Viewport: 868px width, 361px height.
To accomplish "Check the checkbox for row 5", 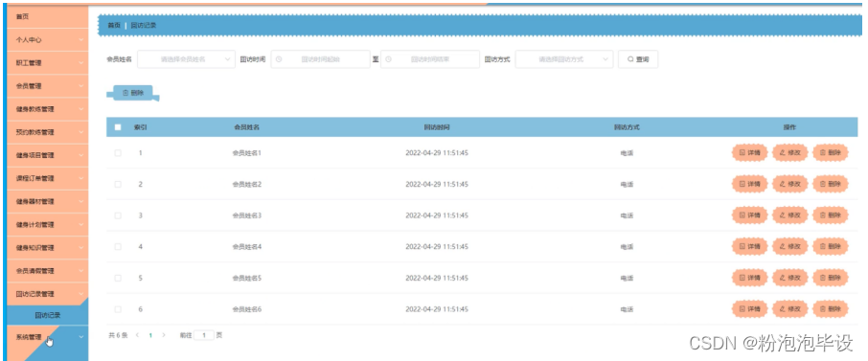I will (118, 278).
